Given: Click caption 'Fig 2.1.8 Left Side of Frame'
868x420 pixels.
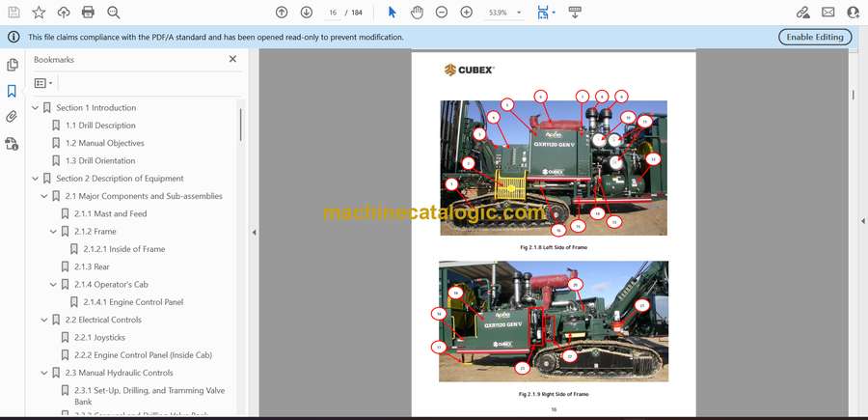Looking at the screenshot, I should tap(554, 248).
